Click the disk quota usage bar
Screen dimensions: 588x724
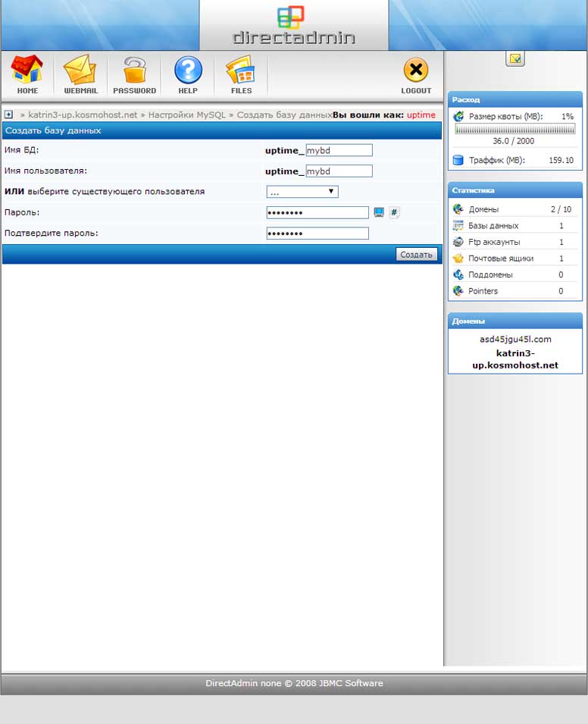coord(515,130)
